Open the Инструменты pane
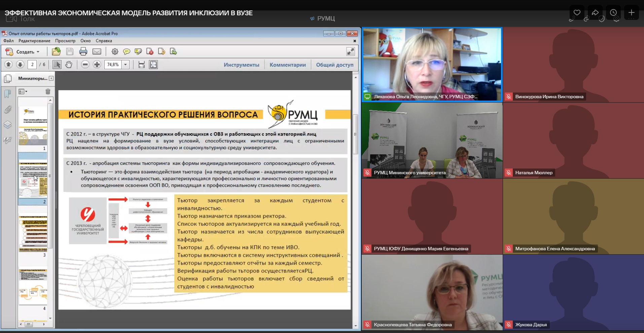This screenshot has width=644, height=333. 241,65
